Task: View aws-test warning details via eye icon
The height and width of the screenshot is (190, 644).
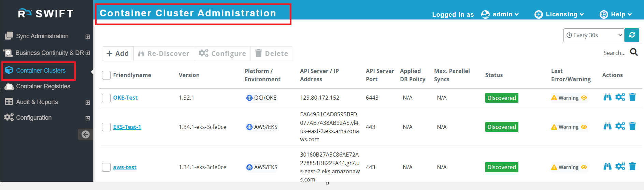Action: pos(584,167)
